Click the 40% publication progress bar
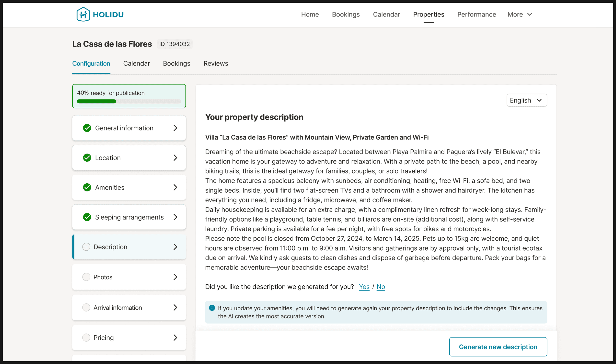The image size is (616, 364). click(129, 101)
